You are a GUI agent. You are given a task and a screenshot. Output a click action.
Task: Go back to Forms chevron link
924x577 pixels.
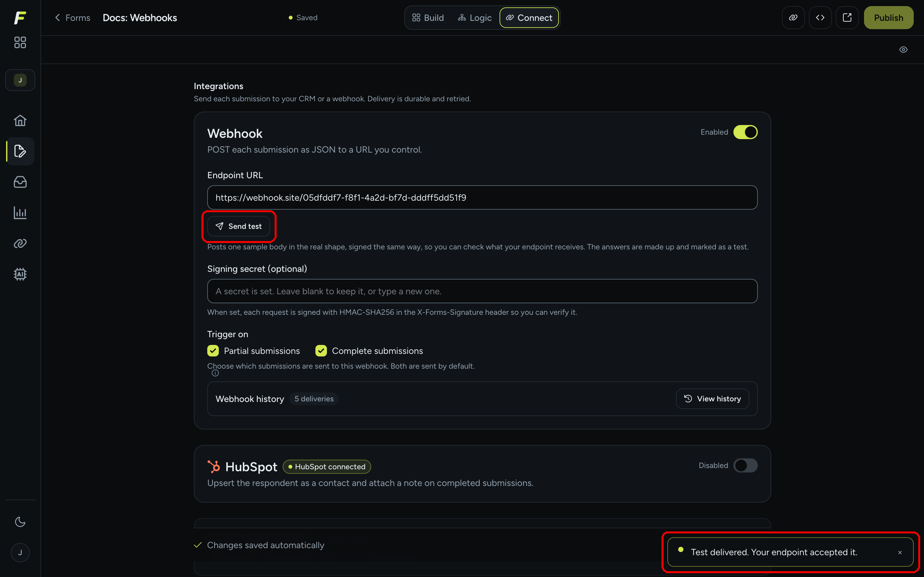point(73,18)
